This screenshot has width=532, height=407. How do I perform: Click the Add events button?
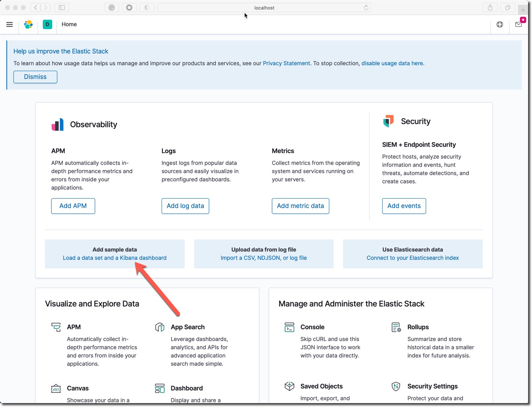pyautogui.click(x=404, y=206)
